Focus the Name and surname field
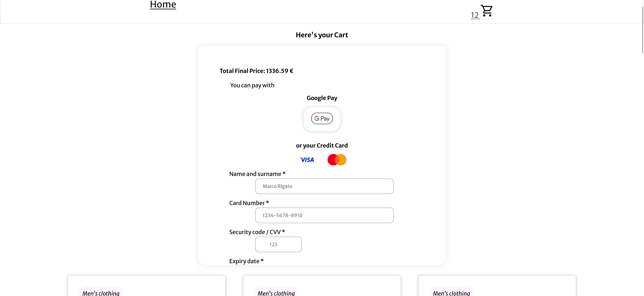The height and width of the screenshot is (296, 644). coord(324,186)
